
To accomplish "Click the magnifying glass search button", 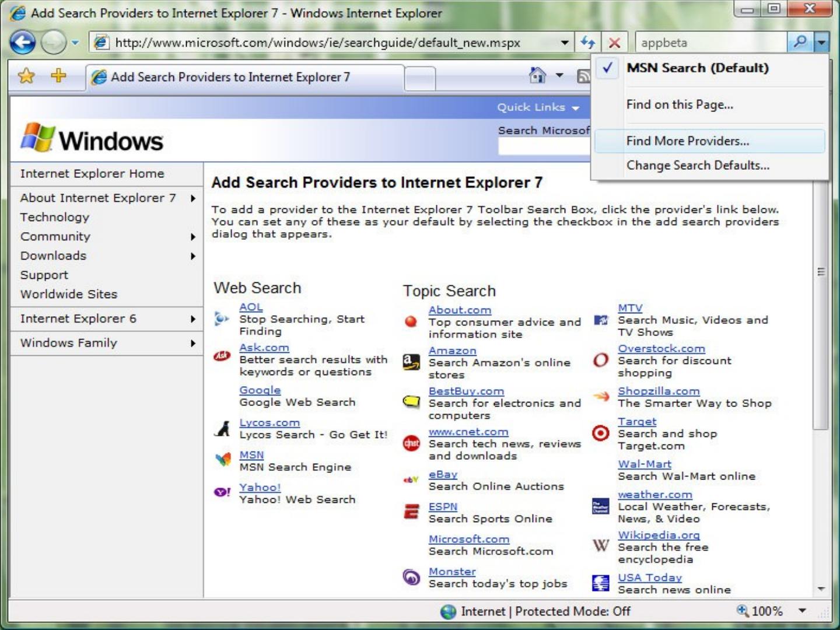I will 800,42.
